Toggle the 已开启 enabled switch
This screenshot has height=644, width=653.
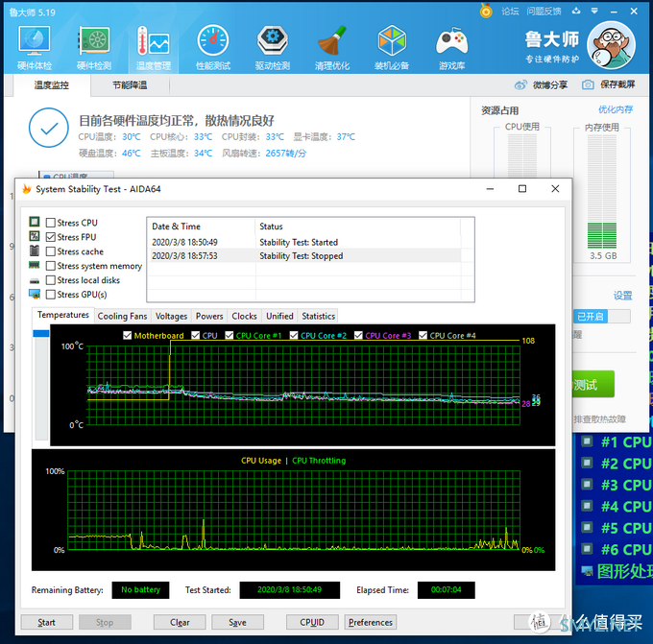coord(602,317)
